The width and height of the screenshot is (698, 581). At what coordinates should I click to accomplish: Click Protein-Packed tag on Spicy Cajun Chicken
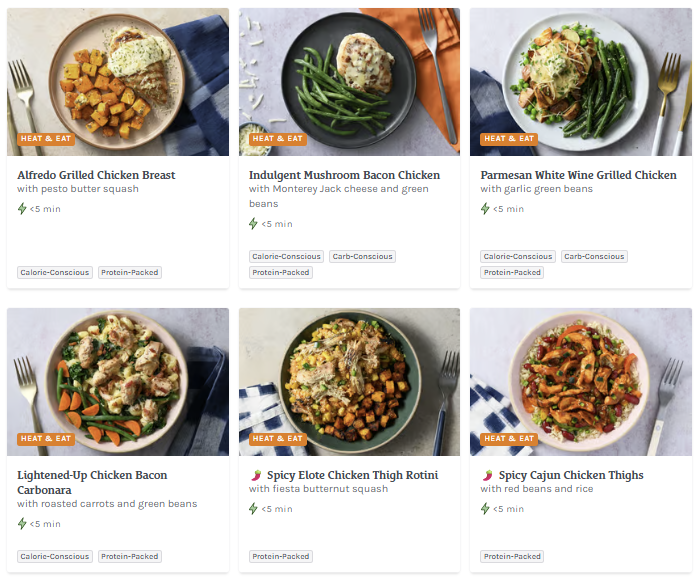512,557
